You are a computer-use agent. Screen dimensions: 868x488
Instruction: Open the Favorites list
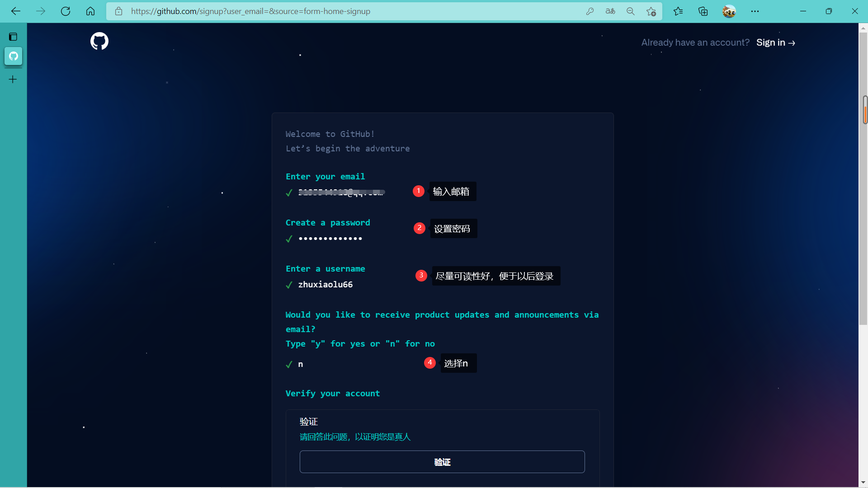pyautogui.click(x=678, y=11)
